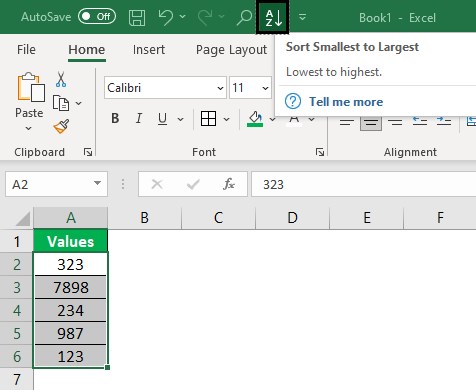
Task: Open Clipboard dialog launcher
Action: point(88,152)
